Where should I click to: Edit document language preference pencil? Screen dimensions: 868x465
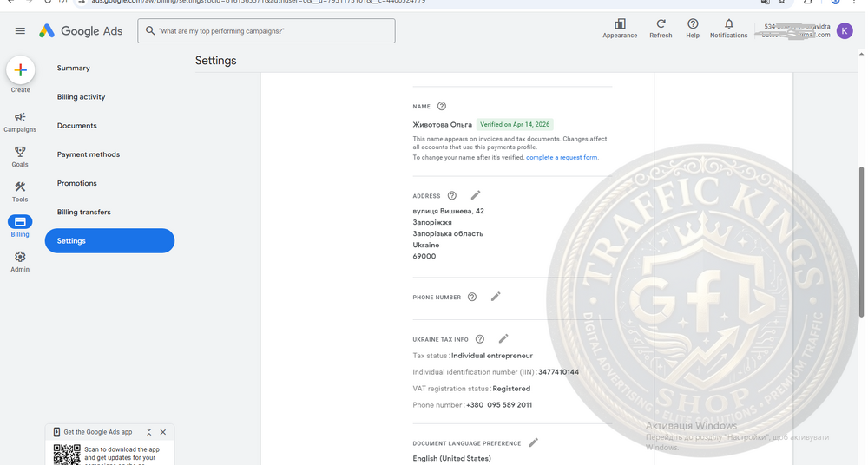[x=533, y=442]
